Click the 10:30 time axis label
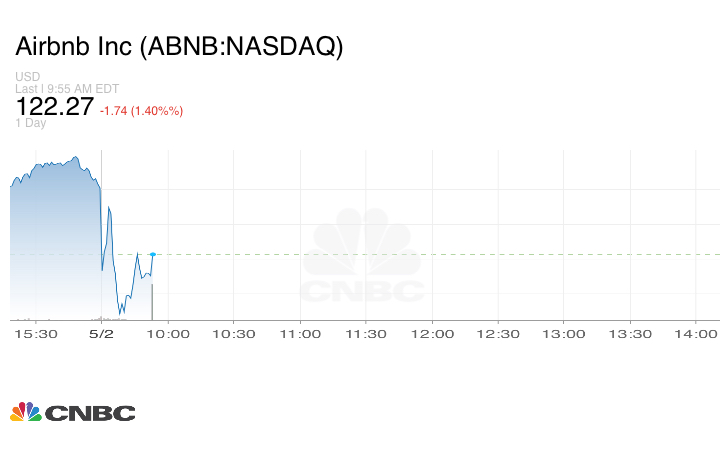Screen dimensions: 720x450 pyautogui.click(x=234, y=334)
